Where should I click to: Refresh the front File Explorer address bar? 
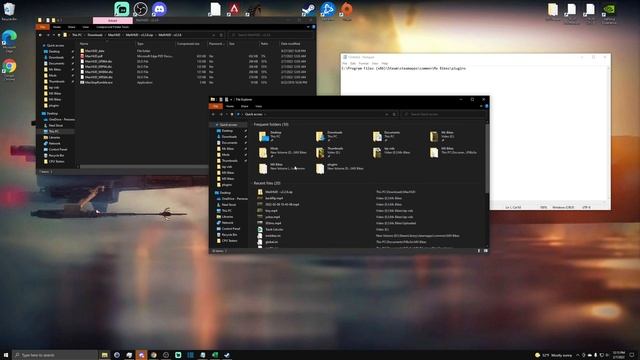pos(394,114)
